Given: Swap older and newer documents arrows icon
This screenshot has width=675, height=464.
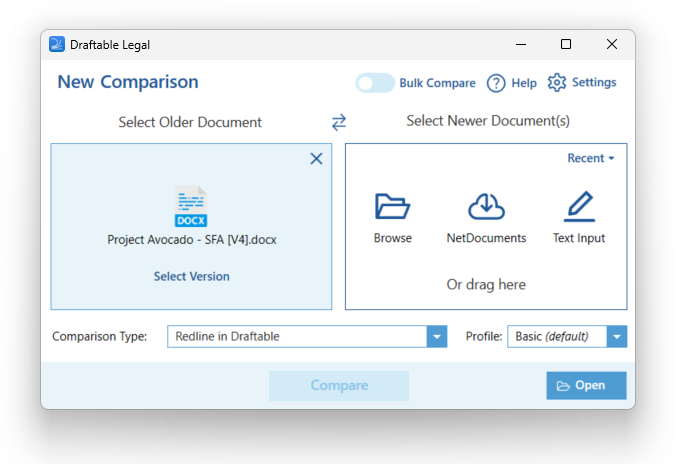Looking at the screenshot, I should tap(339, 122).
